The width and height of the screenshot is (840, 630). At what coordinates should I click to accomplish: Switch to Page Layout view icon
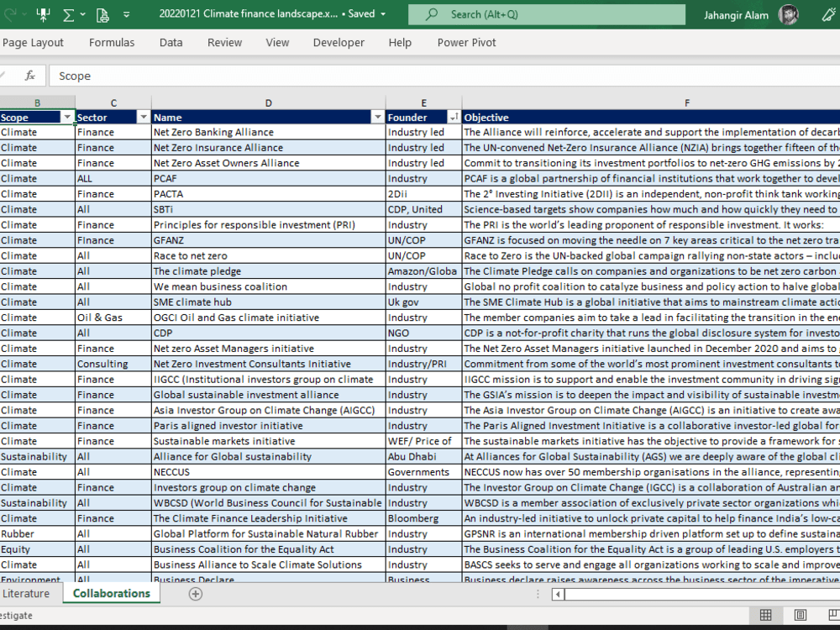(x=801, y=615)
